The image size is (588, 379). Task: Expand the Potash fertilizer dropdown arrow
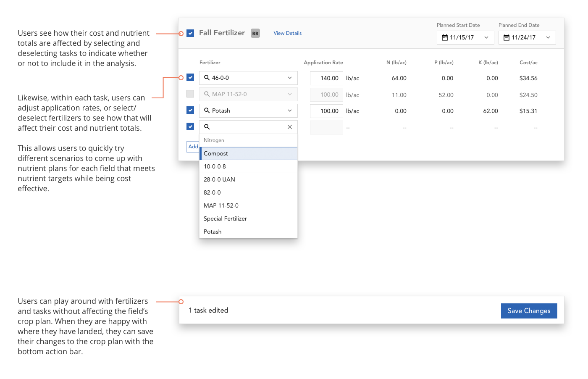click(290, 111)
